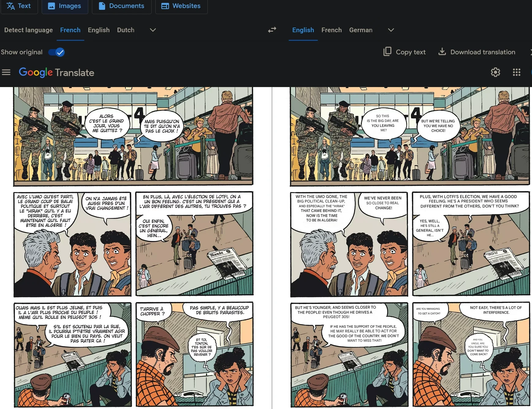
Task: Choose English as source language
Action: [99, 30]
